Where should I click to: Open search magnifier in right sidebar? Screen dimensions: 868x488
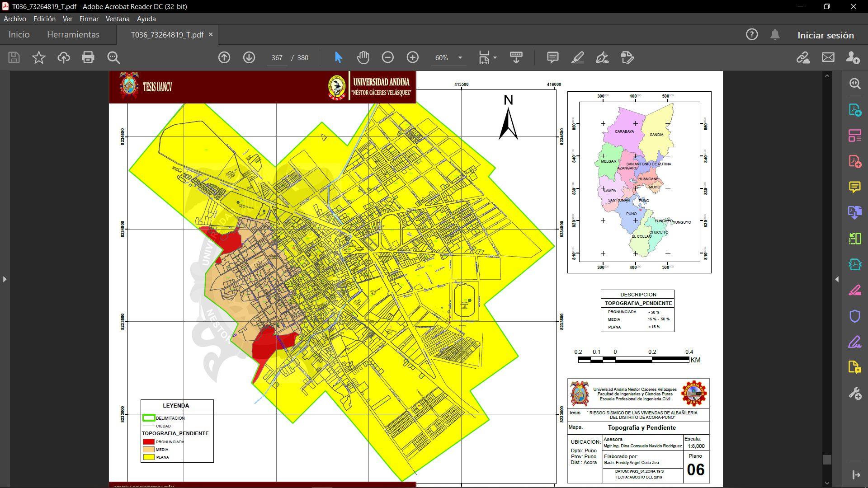(x=854, y=84)
